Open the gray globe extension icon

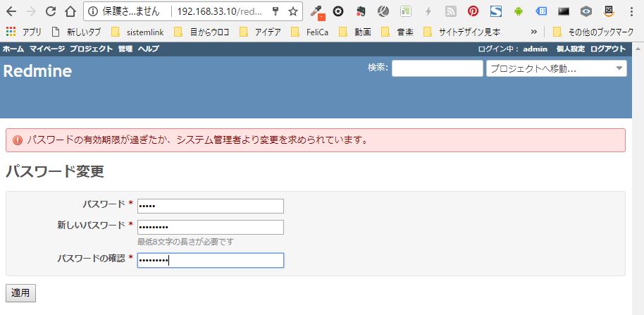383,11
